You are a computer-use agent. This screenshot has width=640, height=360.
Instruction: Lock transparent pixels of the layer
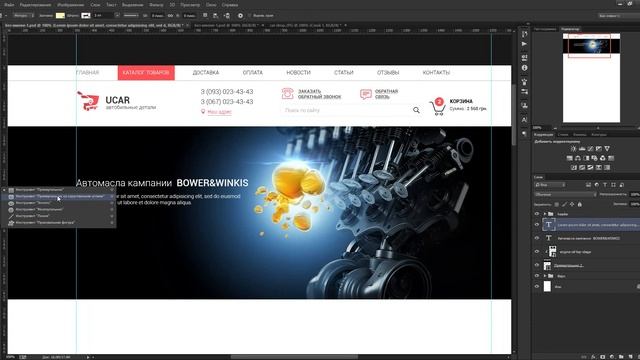click(556, 204)
